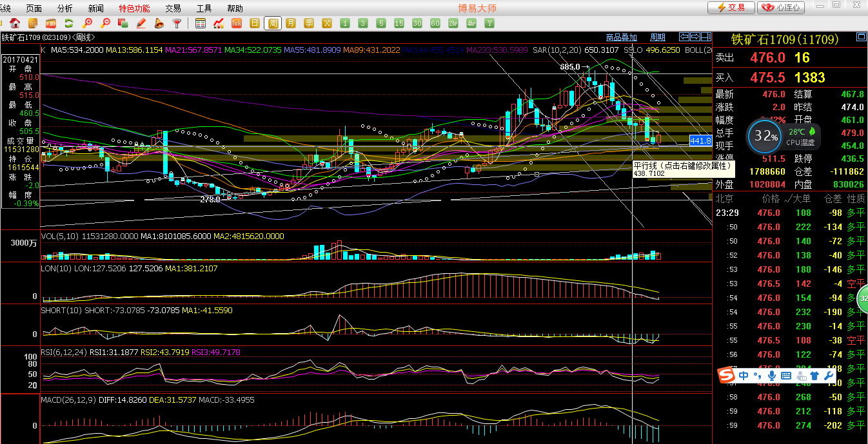Open the shirt skin icon on IME bar
This screenshot has height=444, width=868.
coord(813,375)
